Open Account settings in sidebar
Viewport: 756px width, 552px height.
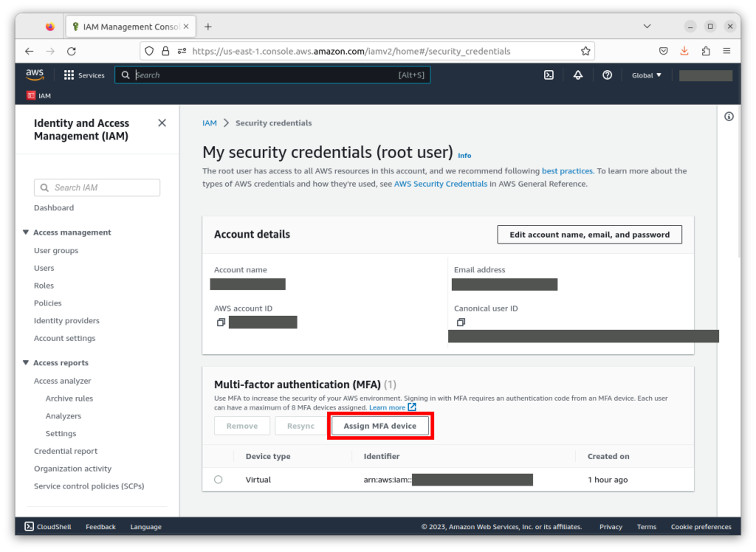(65, 339)
